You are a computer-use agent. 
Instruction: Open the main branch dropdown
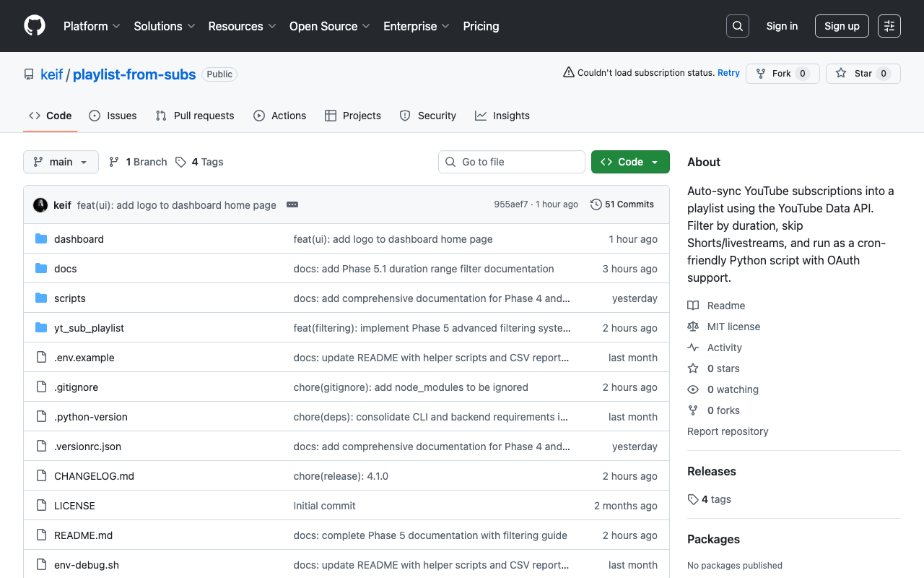[61, 162]
